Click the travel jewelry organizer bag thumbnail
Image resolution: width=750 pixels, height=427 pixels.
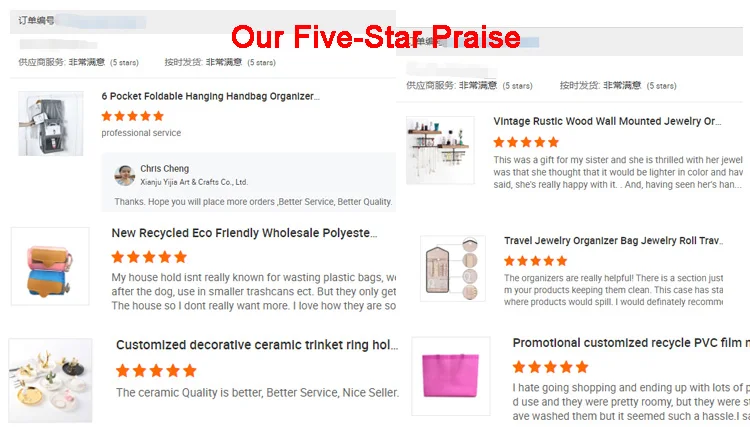coord(453,268)
